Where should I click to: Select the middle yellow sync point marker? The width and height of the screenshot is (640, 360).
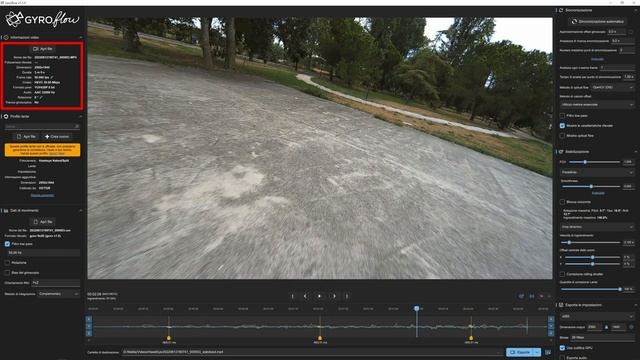320,338
